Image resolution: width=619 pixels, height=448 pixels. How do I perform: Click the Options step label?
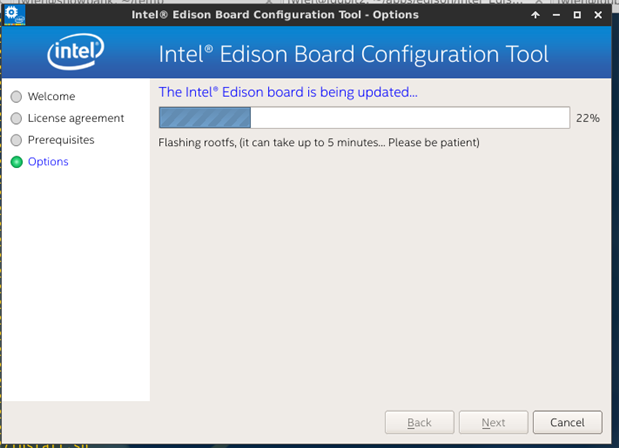tap(48, 162)
